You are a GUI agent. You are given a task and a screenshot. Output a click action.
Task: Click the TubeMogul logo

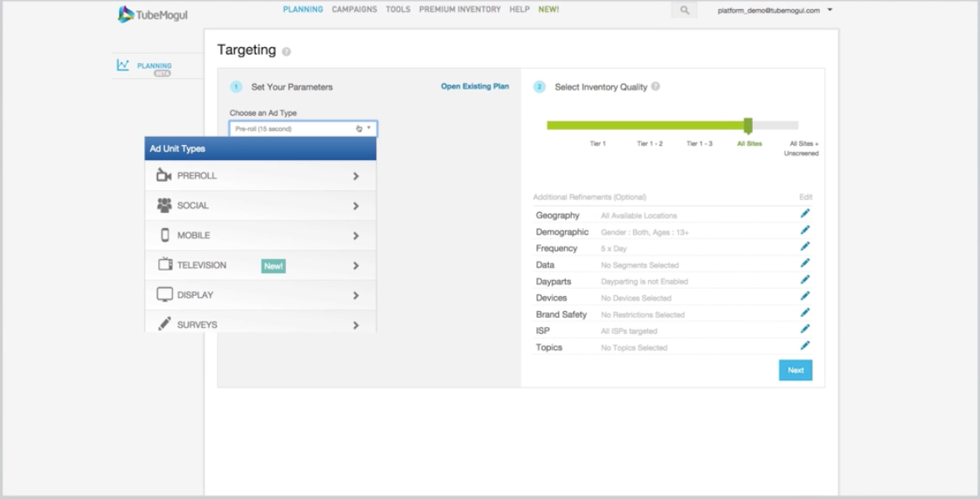tap(153, 14)
